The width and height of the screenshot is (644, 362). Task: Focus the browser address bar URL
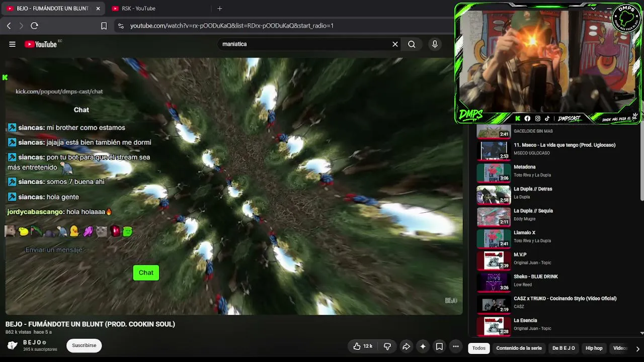(232, 26)
